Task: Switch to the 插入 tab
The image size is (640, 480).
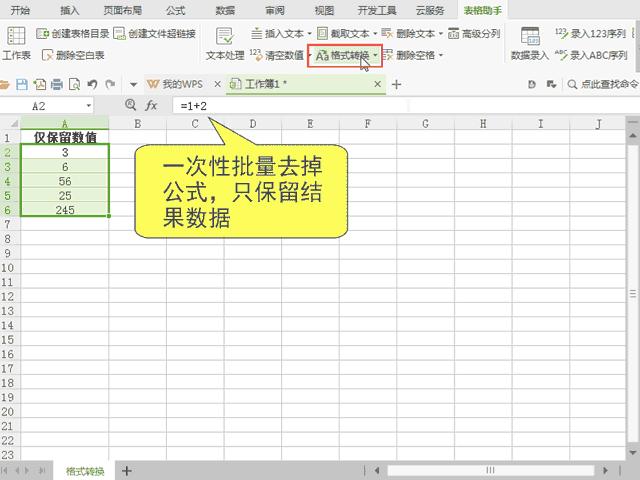Action: 70,10
